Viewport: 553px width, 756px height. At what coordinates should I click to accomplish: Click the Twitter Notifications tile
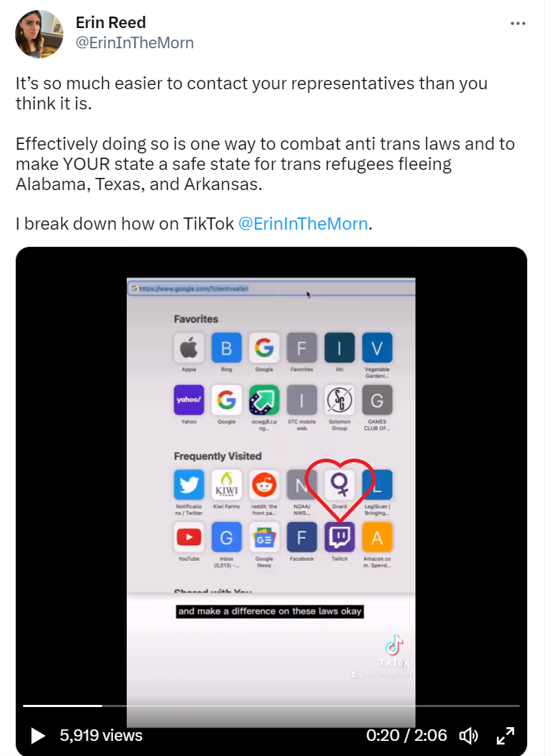[189, 485]
